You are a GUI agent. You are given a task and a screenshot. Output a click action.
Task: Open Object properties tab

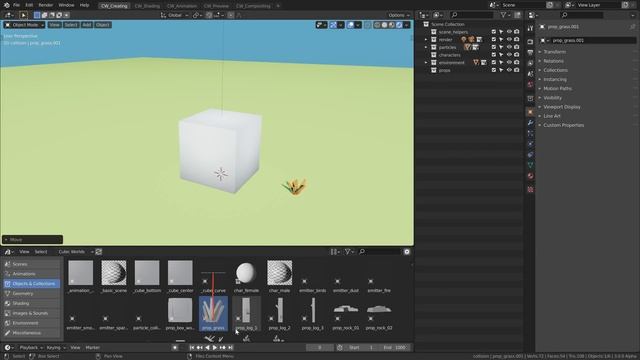point(530,112)
